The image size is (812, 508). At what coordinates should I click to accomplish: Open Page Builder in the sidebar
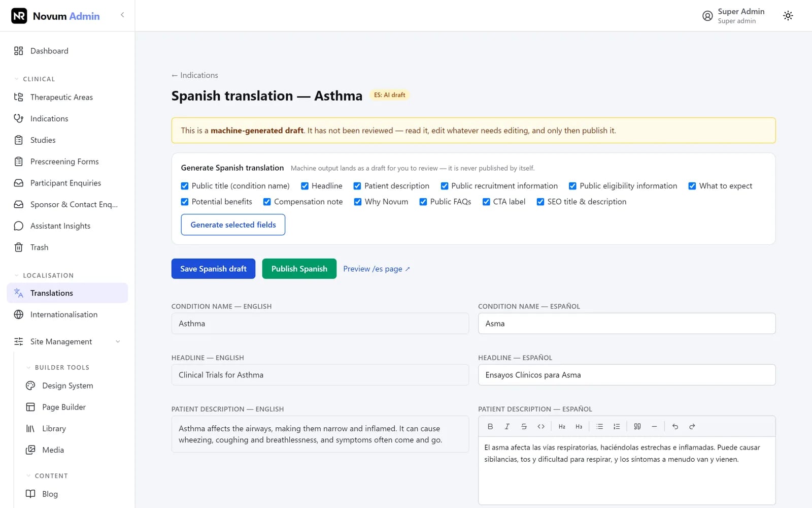[x=74, y=407]
